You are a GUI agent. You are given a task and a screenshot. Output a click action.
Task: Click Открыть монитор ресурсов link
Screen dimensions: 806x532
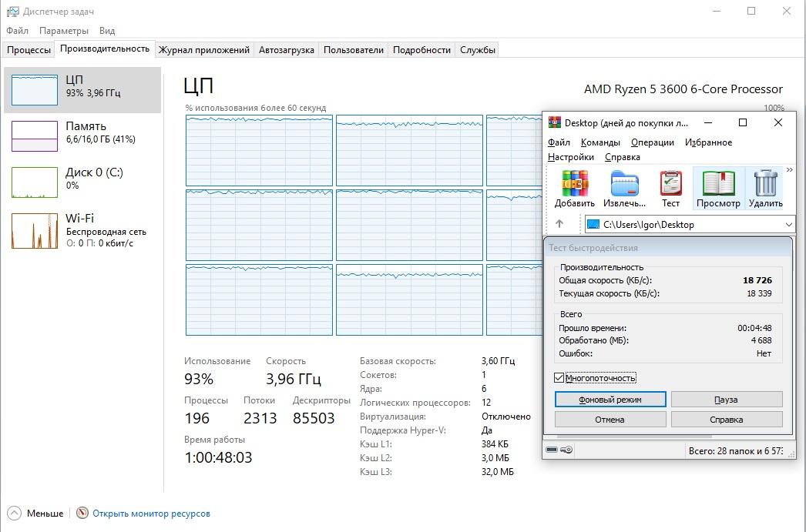pyautogui.click(x=151, y=513)
